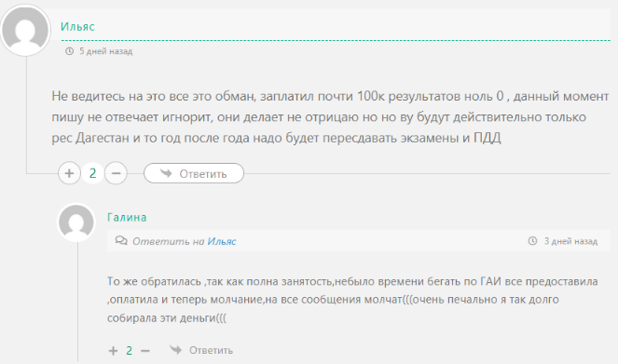Image resolution: width=618 pixels, height=364 pixels.
Task: Click the speech bubbles icon before 'Ответить на'
Action: (x=121, y=240)
